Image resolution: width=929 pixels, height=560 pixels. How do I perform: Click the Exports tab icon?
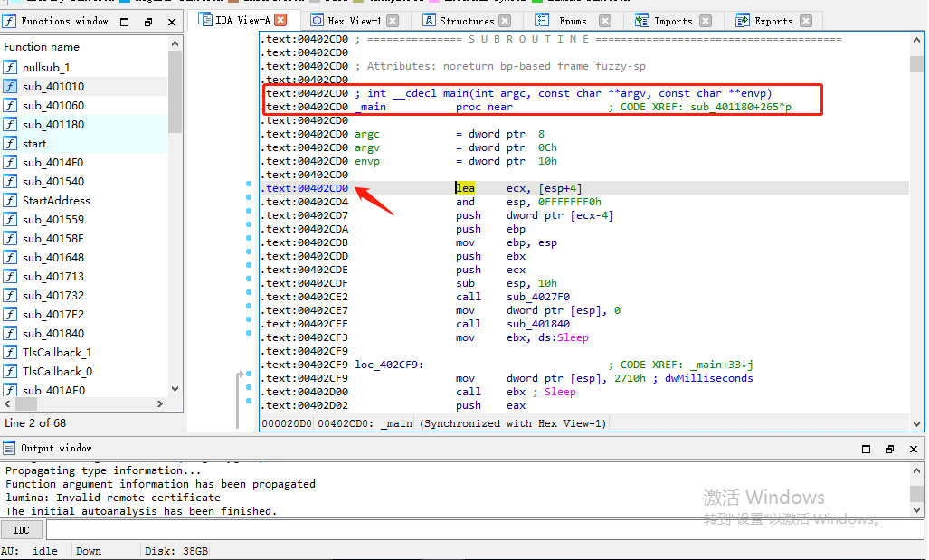coord(743,20)
